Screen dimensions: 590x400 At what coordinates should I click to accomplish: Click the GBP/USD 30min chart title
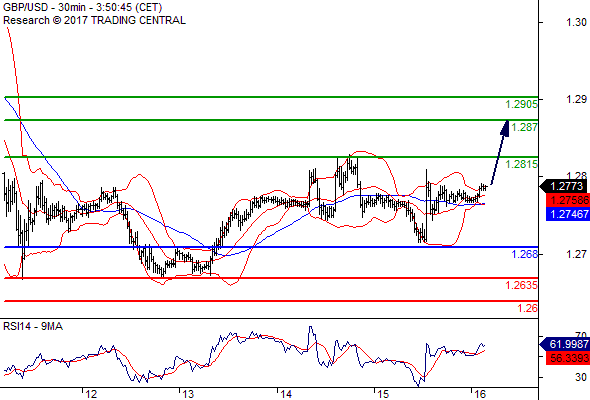[82, 7]
